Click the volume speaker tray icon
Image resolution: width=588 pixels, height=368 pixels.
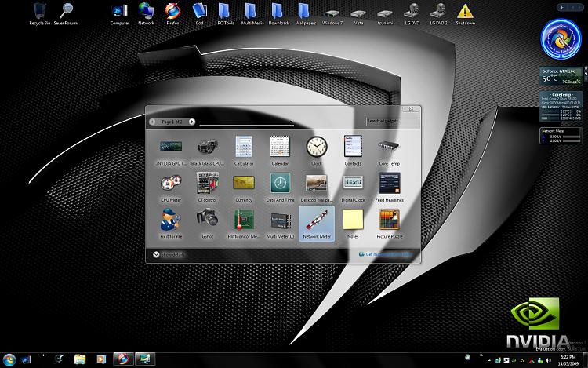pyautogui.click(x=548, y=360)
